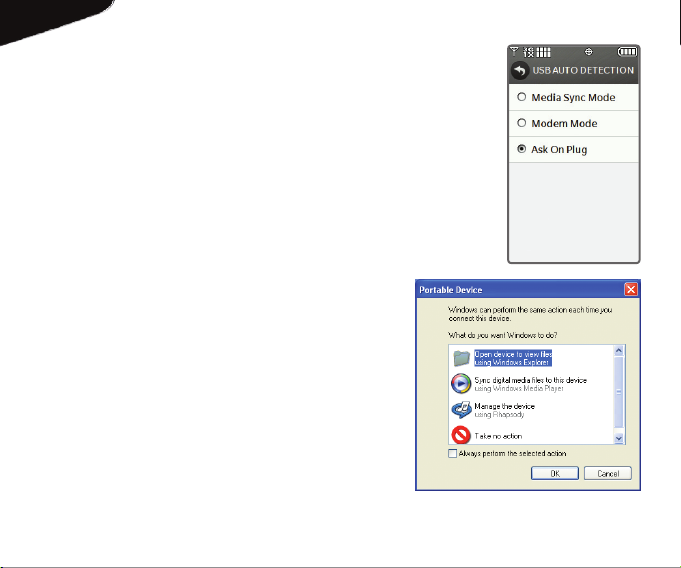Click OK in Portable Device dialog
681x568 pixels.
(555, 473)
